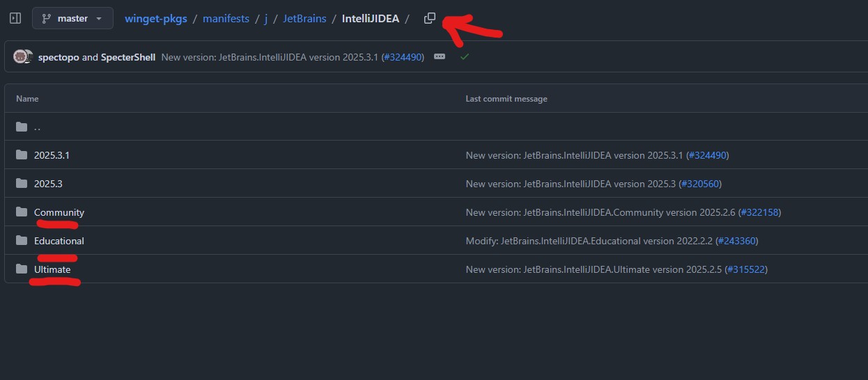Open the 'j' breadcrumb folder
Screen dimensions: 868x380
pyautogui.click(x=266, y=19)
